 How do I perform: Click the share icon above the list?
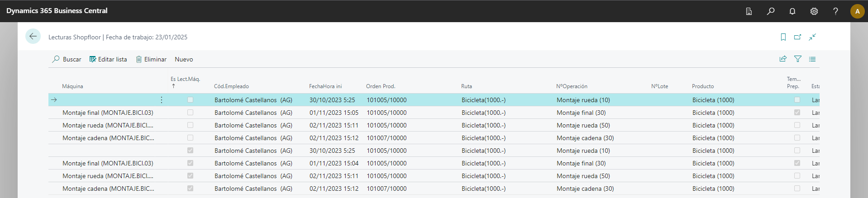[x=783, y=59]
